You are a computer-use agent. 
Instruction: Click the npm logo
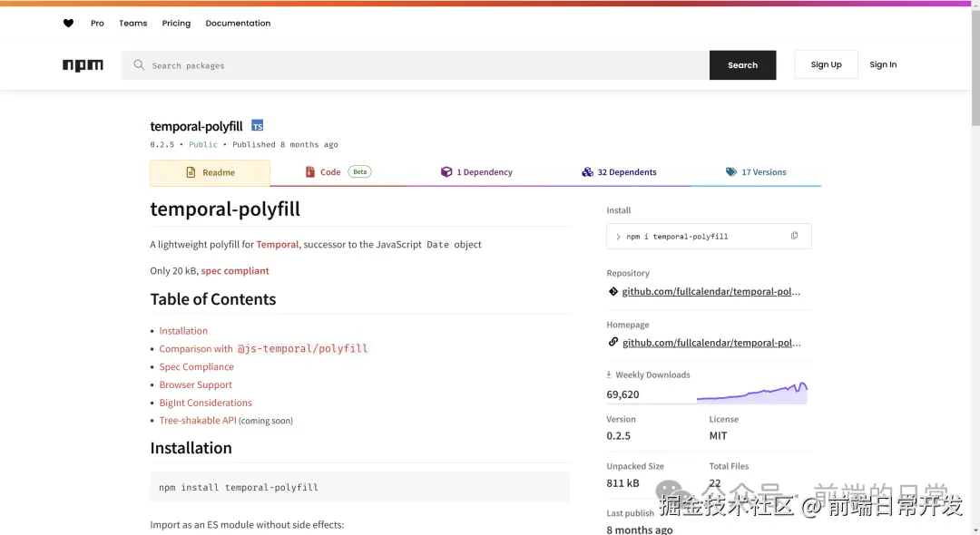(83, 65)
